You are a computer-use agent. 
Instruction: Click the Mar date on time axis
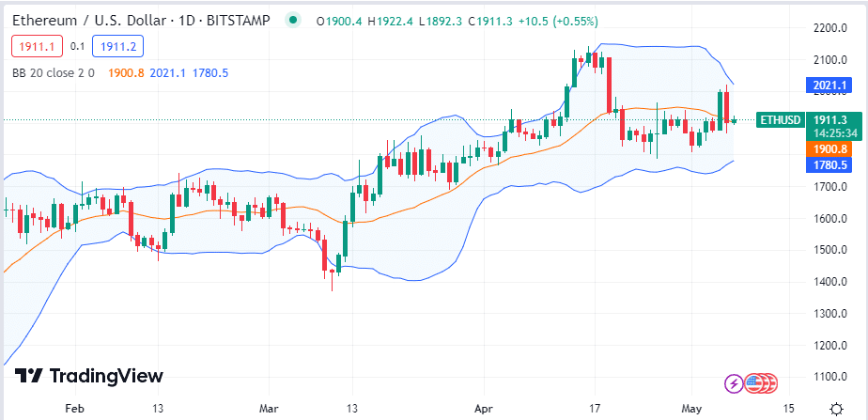click(269, 410)
